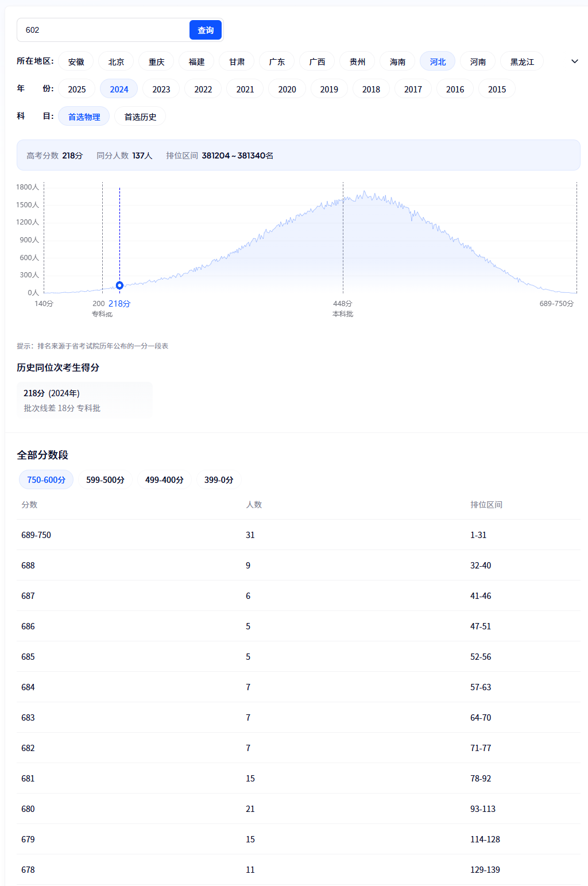Select the 北京 region option
588x886 pixels.
coord(115,61)
